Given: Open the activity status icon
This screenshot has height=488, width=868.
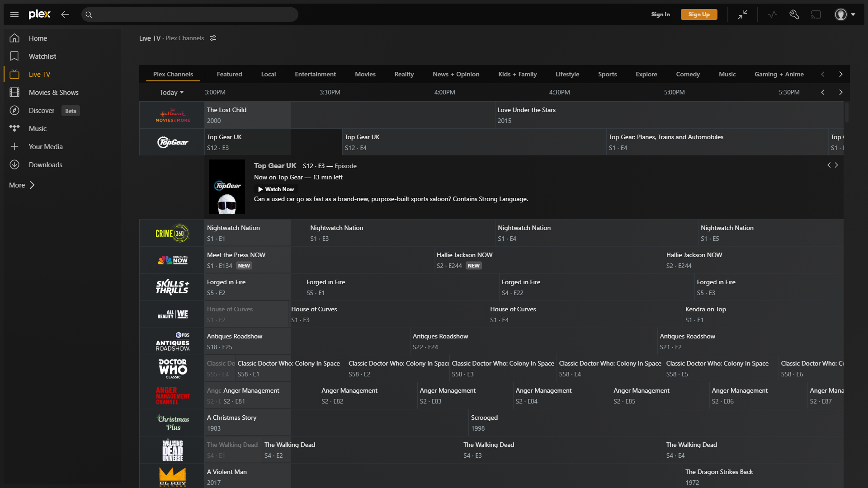Looking at the screenshot, I should click(772, 14).
